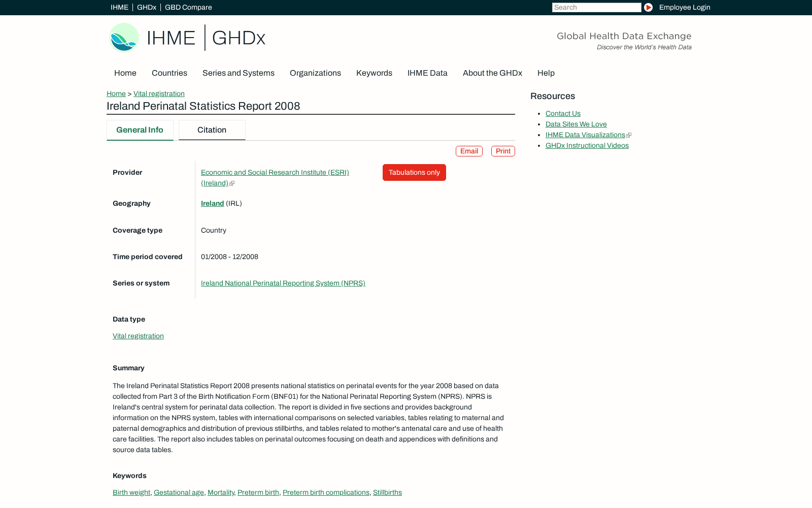Viewport: 812px width, 508px height.
Task: Select the General Info tab
Action: point(140,130)
